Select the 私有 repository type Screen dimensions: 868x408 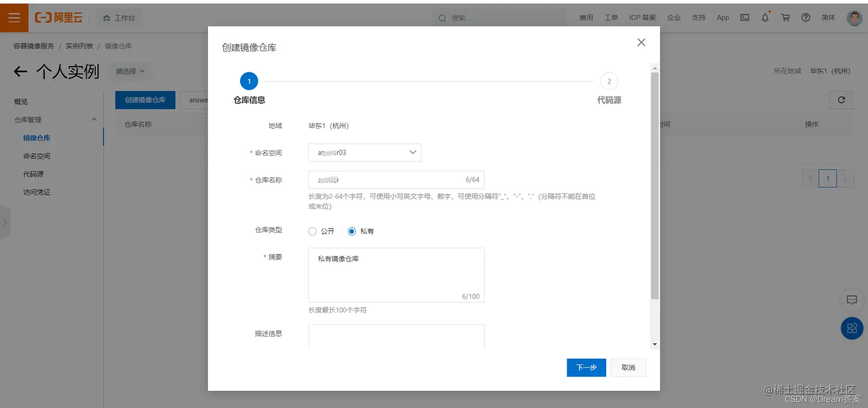[x=352, y=232]
